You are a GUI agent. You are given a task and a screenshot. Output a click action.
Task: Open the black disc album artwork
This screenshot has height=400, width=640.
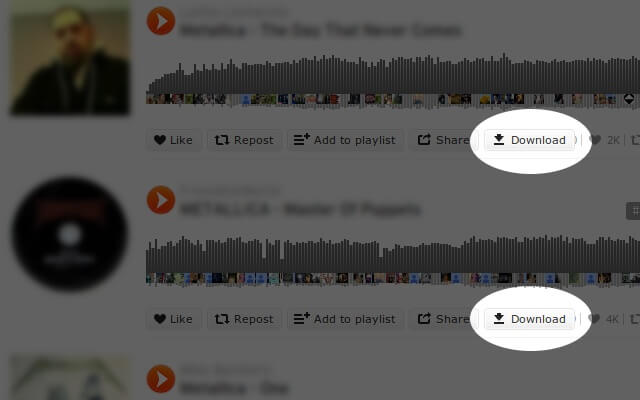pyautogui.click(x=70, y=233)
